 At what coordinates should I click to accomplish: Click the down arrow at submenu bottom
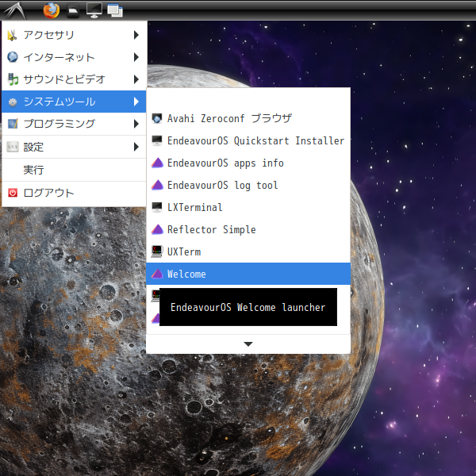tap(248, 344)
